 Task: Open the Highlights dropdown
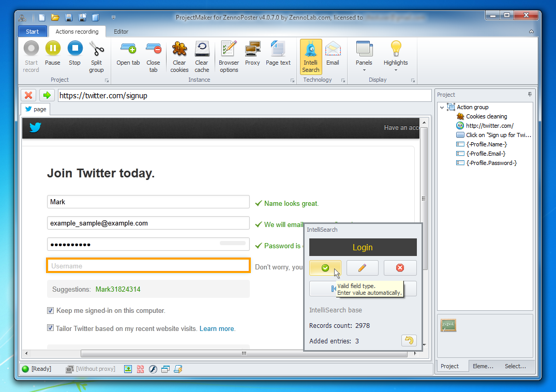396,56
